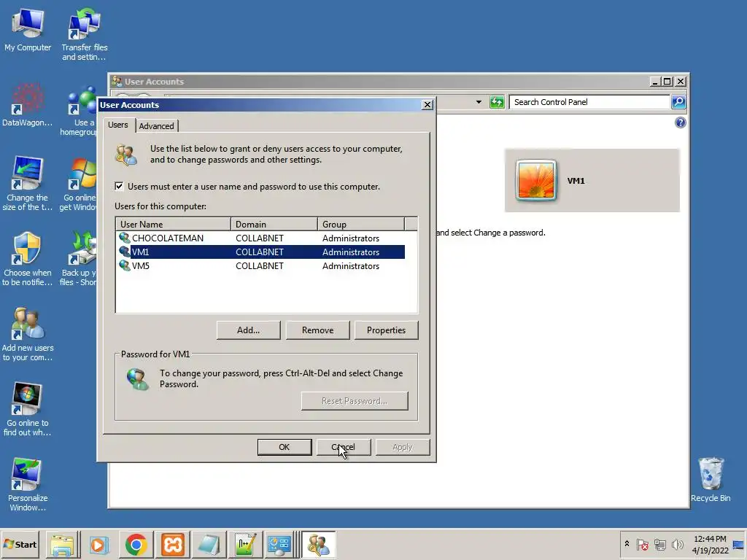Open Change the size of text shortcut

(28, 183)
